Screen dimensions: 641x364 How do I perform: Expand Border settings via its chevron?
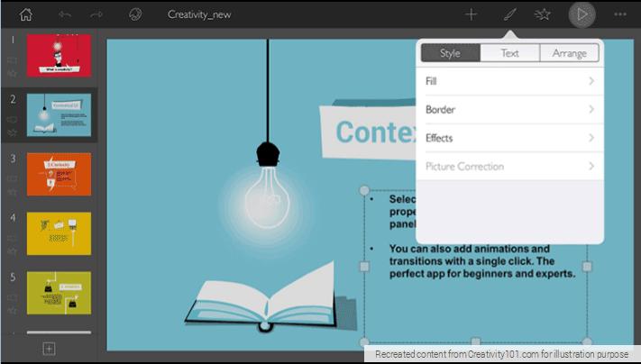click(x=591, y=110)
